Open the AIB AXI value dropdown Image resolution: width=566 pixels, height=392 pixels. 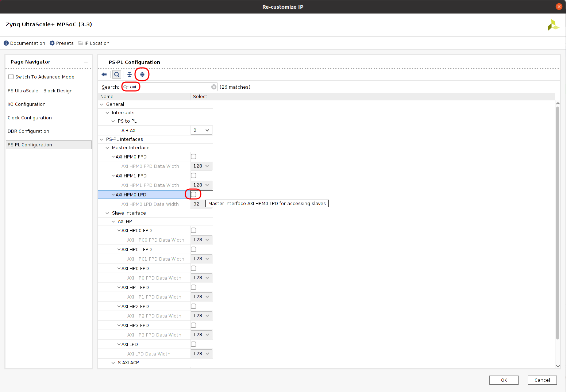coord(201,130)
